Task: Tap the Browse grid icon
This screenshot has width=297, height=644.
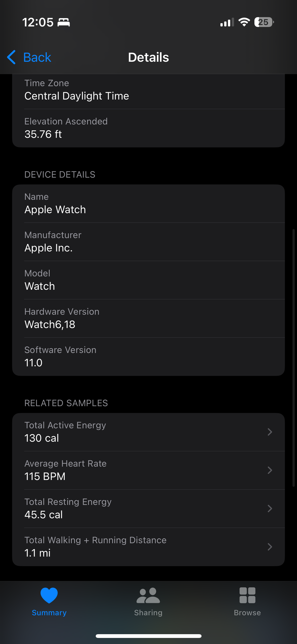Action: click(x=247, y=595)
